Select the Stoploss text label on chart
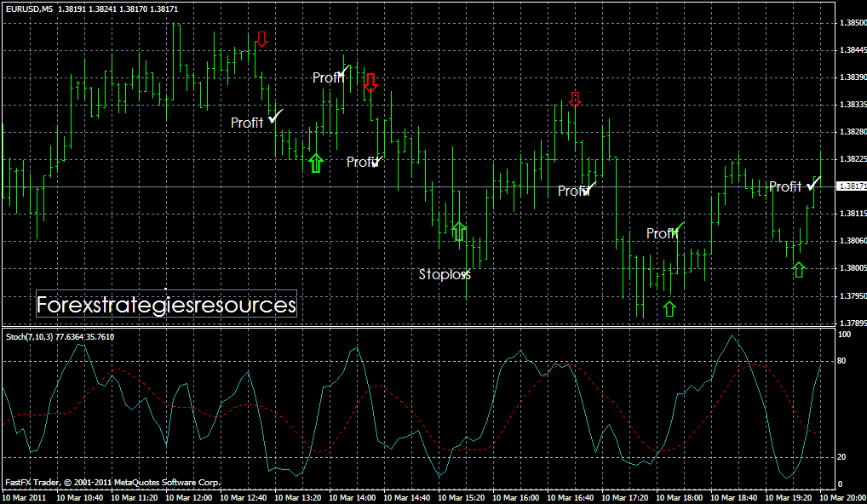 444,274
